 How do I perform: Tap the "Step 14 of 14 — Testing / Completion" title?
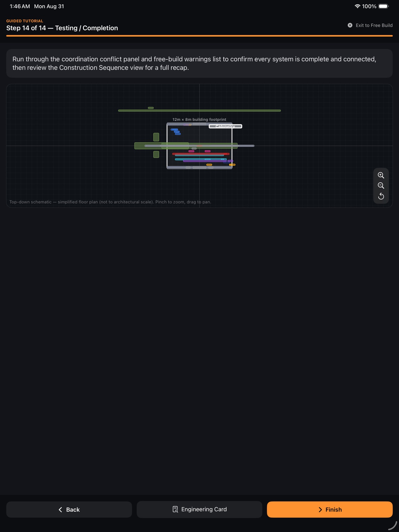click(x=62, y=28)
